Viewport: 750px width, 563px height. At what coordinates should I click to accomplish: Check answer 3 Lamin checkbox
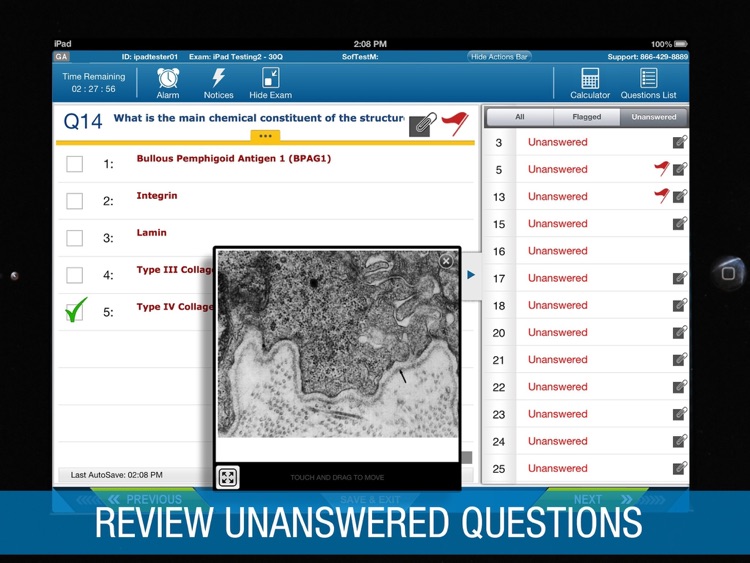click(x=74, y=238)
